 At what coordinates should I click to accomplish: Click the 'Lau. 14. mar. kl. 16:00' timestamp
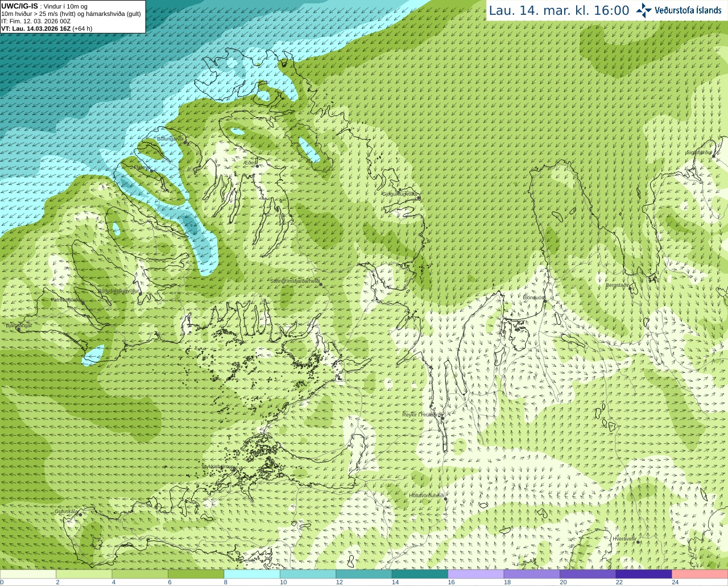(559, 10)
